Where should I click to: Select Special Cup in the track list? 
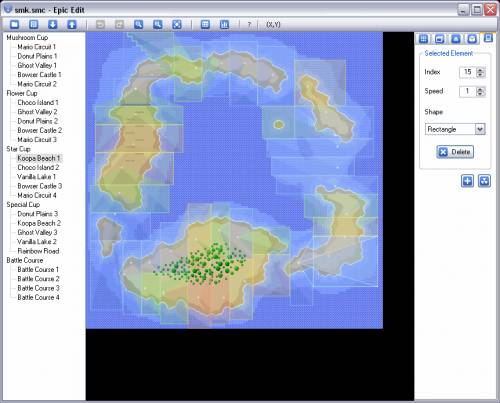(x=23, y=205)
